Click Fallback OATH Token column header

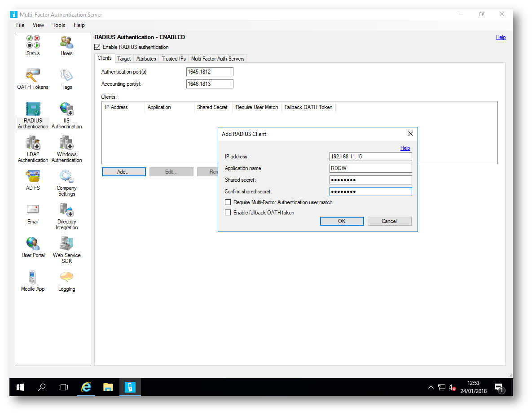(x=308, y=107)
